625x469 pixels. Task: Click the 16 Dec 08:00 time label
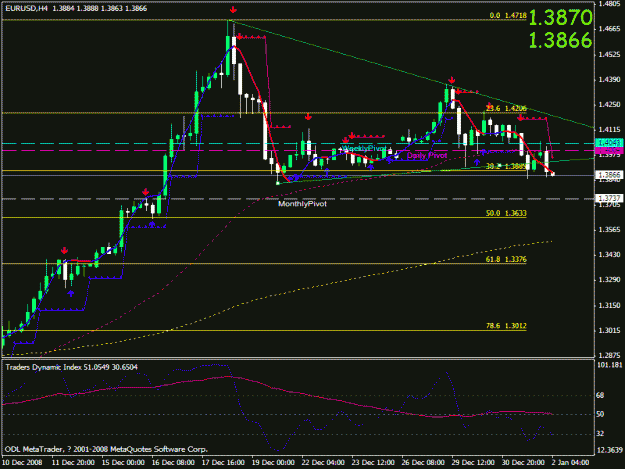(x=173, y=463)
